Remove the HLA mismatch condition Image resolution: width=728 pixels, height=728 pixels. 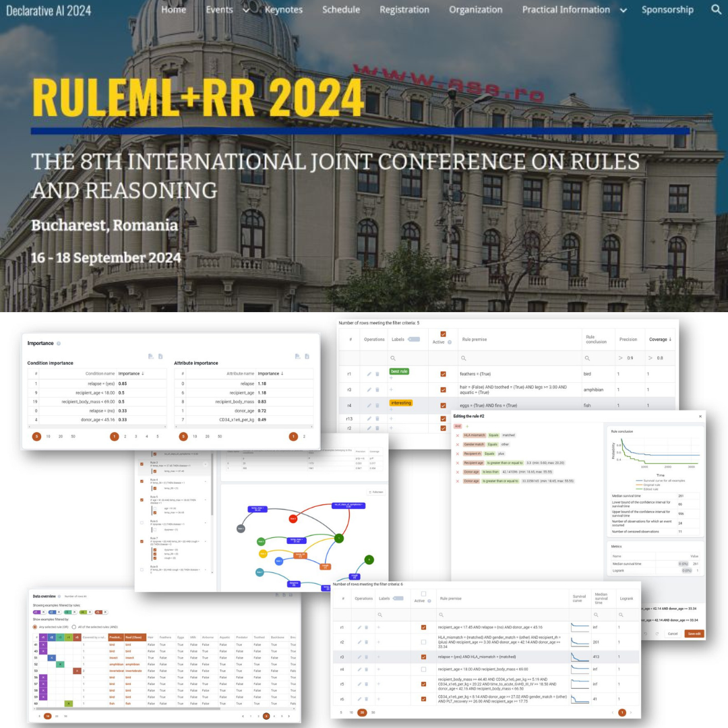click(457, 435)
